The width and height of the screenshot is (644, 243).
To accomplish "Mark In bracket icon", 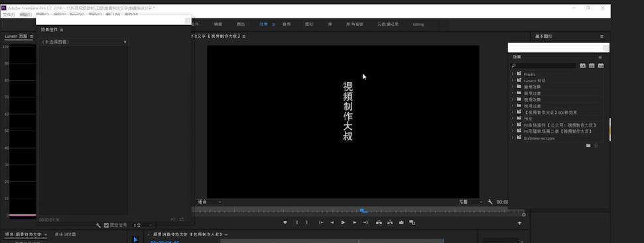I will coord(297,222).
